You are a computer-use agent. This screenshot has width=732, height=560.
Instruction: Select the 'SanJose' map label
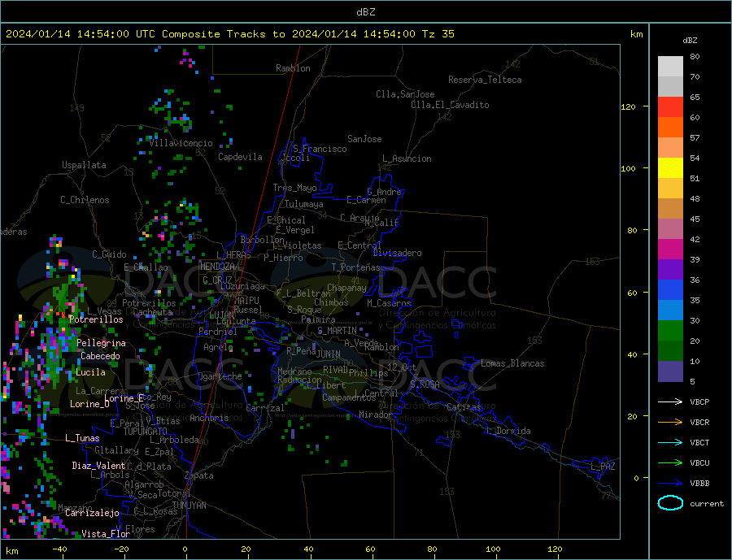(x=364, y=139)
